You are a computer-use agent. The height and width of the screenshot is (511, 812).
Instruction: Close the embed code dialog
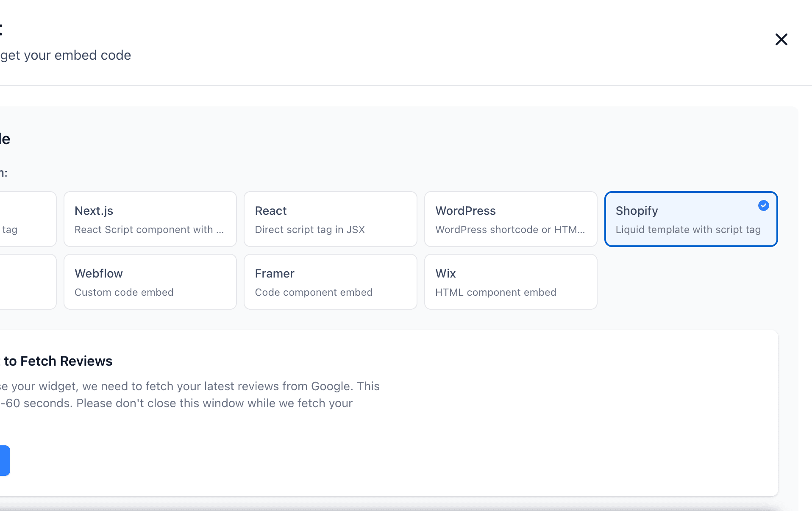[781, 39]
